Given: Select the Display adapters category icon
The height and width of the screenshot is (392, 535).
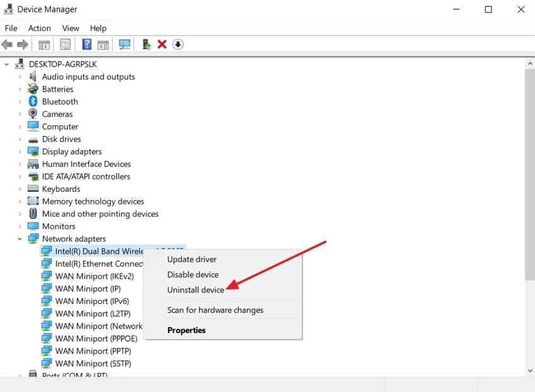Looking at the screenshot, I should click(x=33, y=152).
